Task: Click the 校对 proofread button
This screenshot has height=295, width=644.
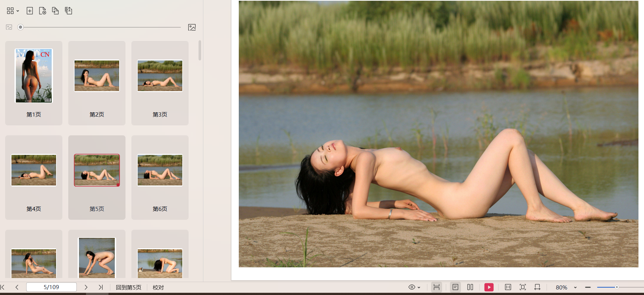Action: coord(158,287)
